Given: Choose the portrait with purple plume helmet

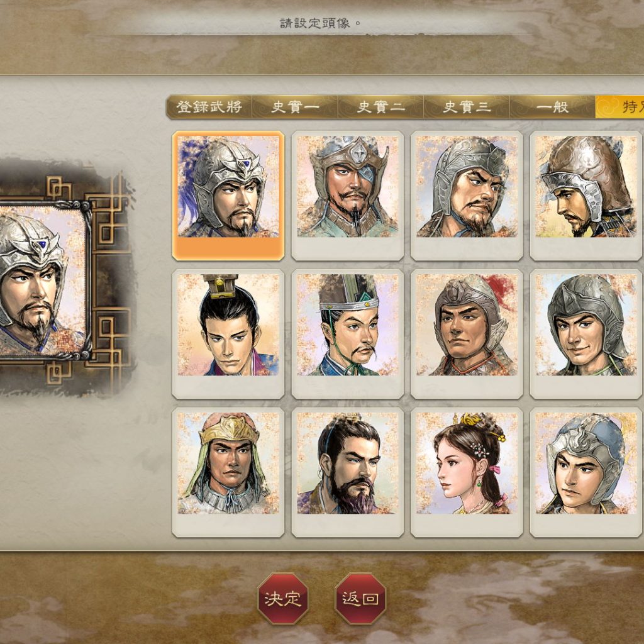Looking at the screenshot, I should point(228,196).
